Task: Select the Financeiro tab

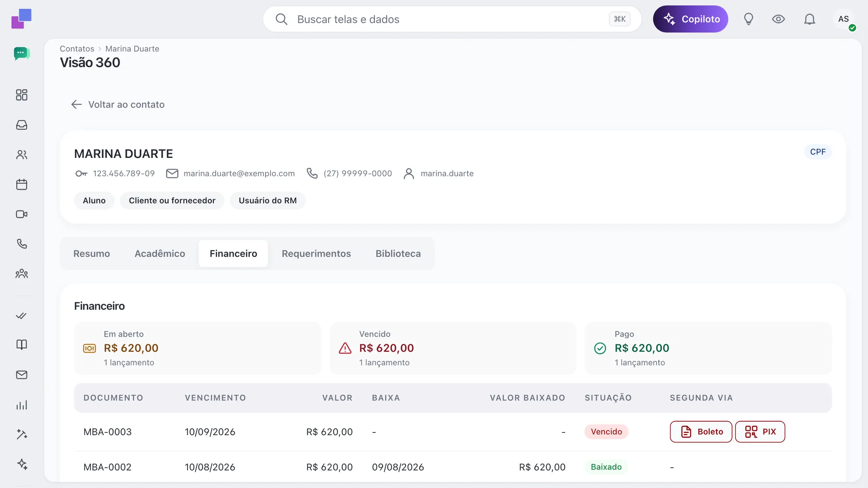Action: [233, 254]
